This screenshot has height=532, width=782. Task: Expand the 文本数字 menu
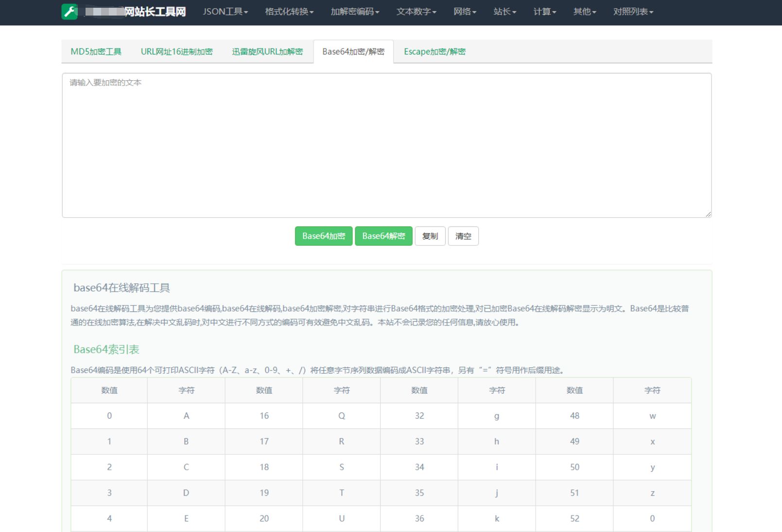416,12
